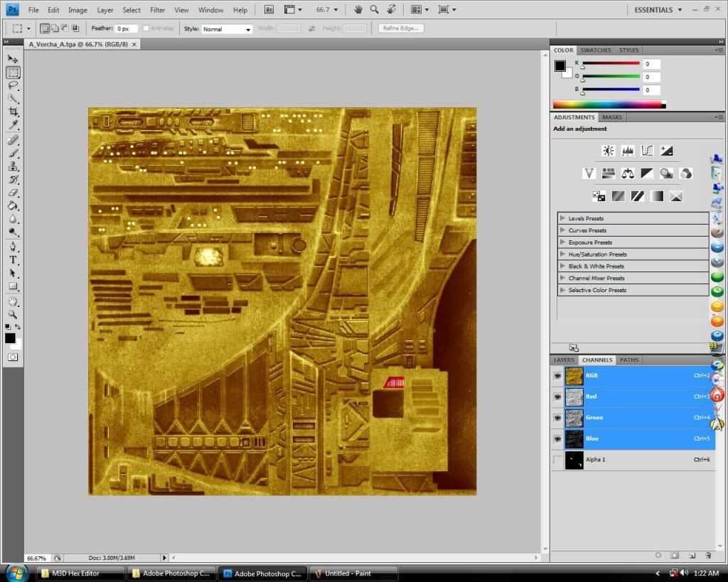Toggle Quick Mask mode
The height and width of the screenshot is (582, 728).
[13, 357]
